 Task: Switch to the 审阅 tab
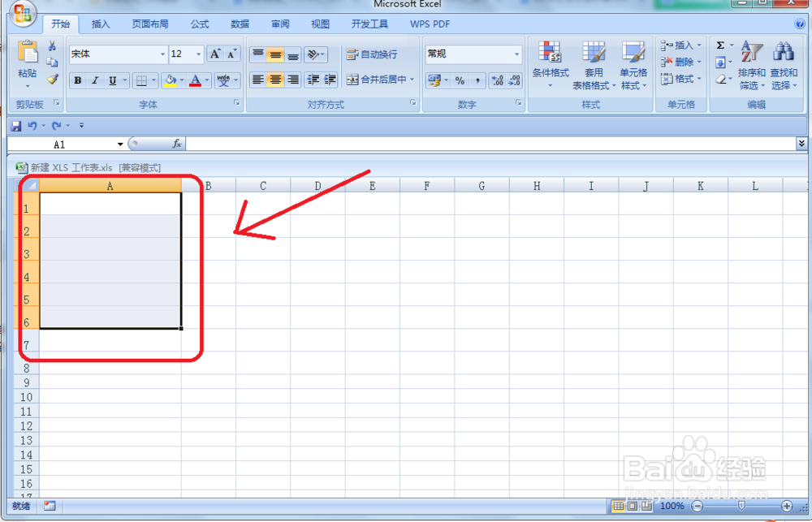click(x=280, y=24)
